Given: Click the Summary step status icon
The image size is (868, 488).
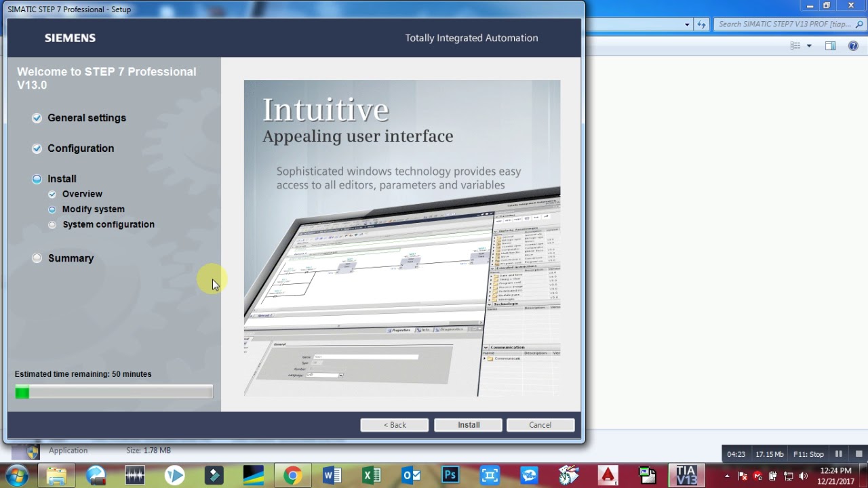Looking at the screenshot, I should (37, 258).
